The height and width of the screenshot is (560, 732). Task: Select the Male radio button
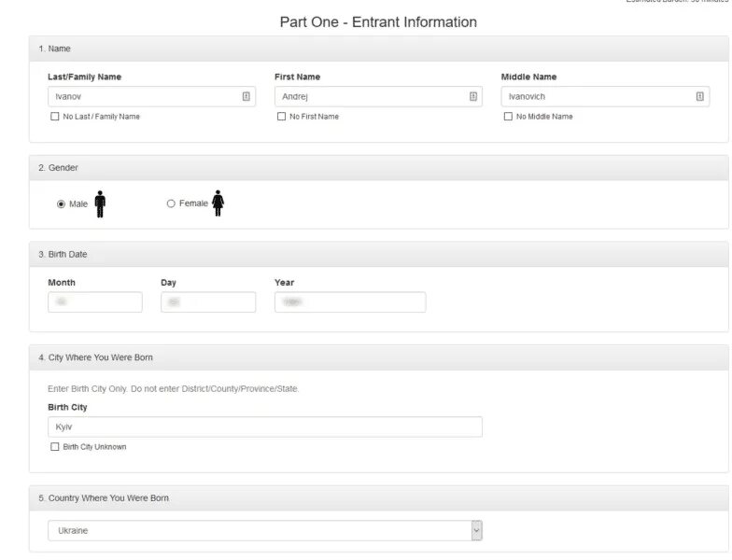[62, 203]
